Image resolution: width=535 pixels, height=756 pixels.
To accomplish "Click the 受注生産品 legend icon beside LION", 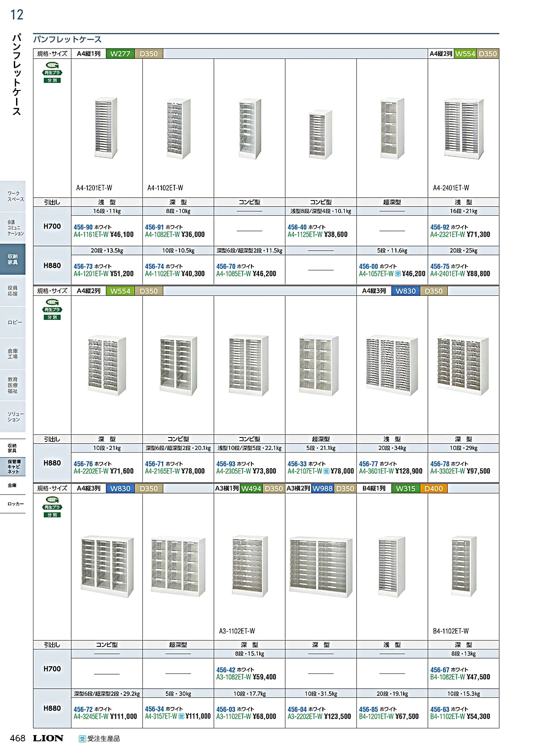I will 82,739.
